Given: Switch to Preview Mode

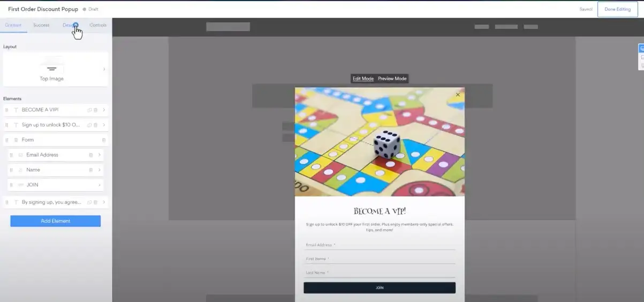Looking at the screenshot, I should (x=392, y=79).
